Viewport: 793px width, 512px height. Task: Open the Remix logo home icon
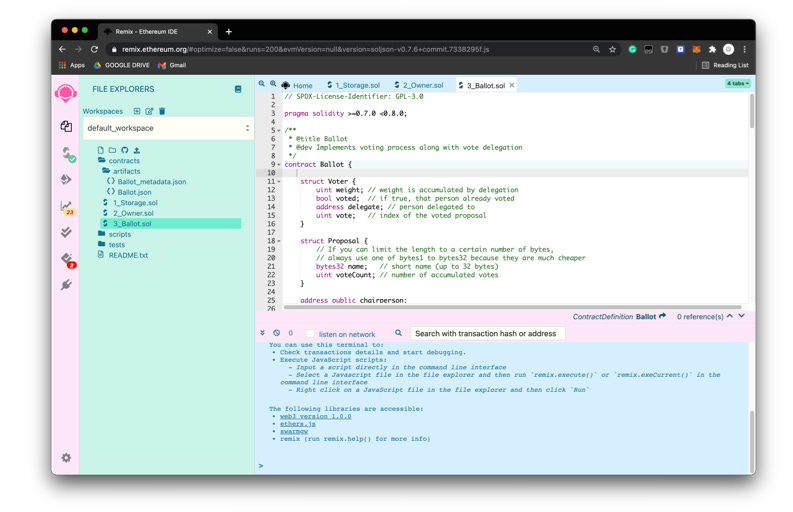tap(66, 94)
